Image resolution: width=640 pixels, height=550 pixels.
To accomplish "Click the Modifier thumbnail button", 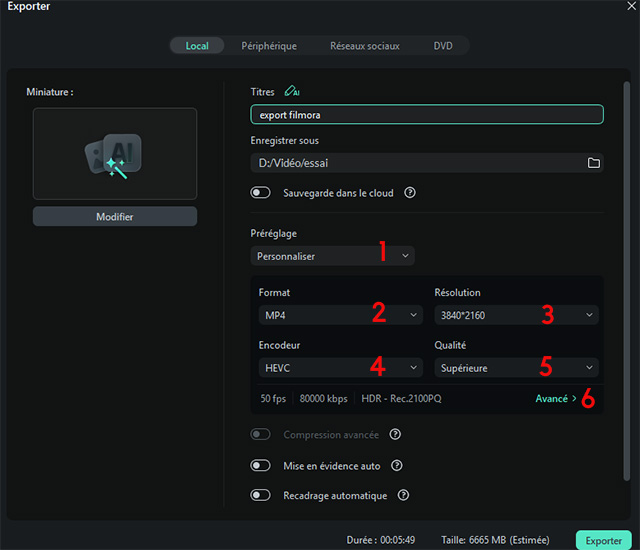I will (x=115, y=217).
